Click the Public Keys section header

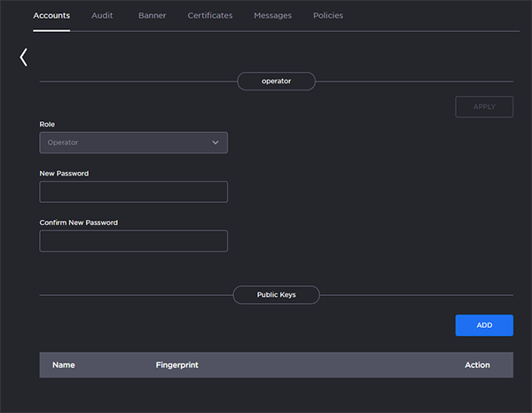pos(276,294)
